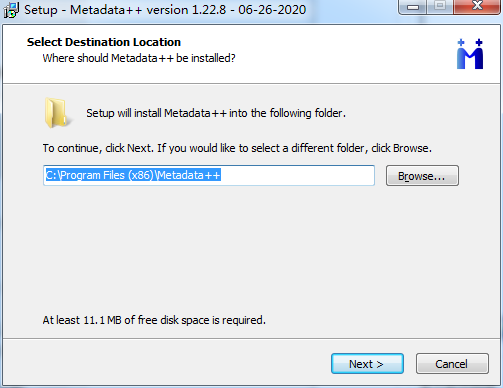Click the highlighted C:\Program Files (x86)\Metadata++ path text
The width and height of the screenshot is (503, 388).
click(x=133, y=175)
